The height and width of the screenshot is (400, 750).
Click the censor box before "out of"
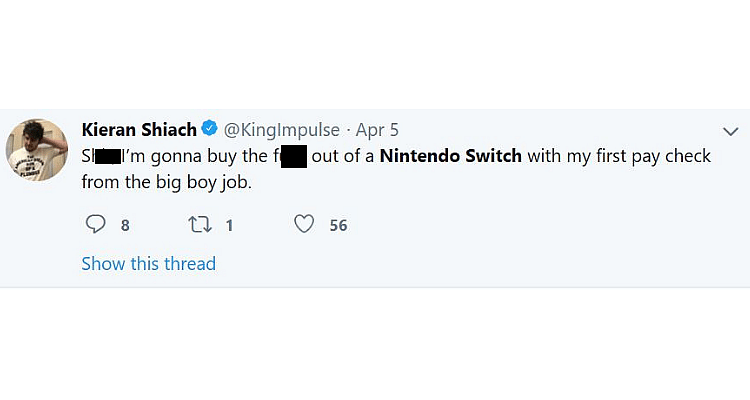pos(293,156)
